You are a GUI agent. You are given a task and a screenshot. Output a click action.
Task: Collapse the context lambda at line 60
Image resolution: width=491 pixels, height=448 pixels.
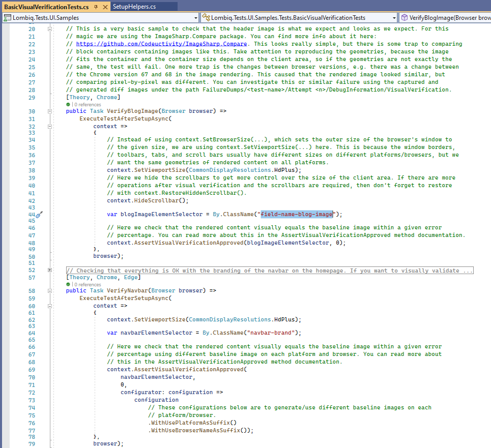(x=49, y=306)
